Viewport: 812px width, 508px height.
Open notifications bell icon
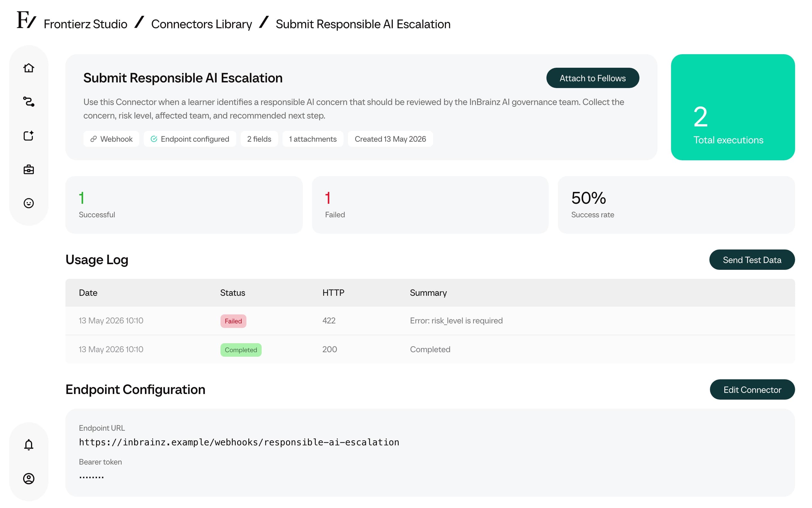pyautogui.click(x=29, y=444)
